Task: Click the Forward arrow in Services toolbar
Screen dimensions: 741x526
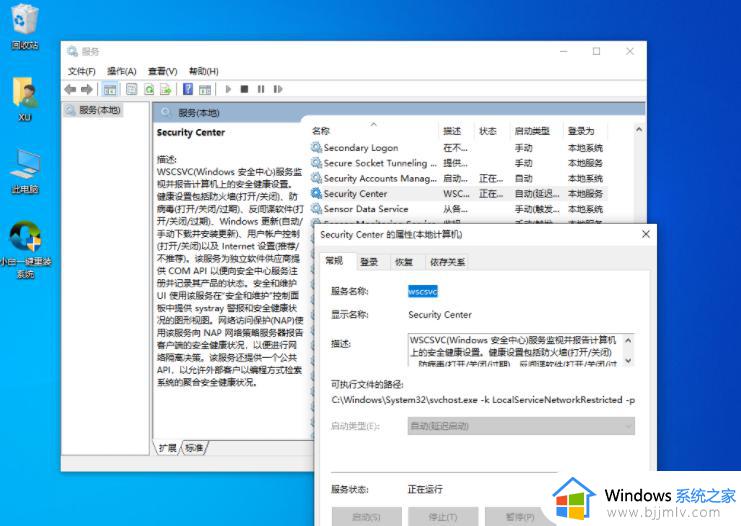Action: pos(87,89)
